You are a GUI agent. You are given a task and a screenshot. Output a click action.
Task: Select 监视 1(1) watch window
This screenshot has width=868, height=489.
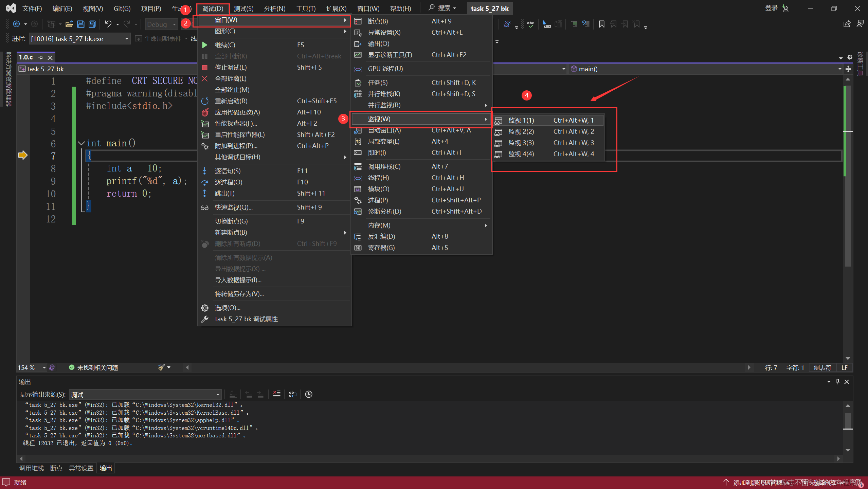548,120
